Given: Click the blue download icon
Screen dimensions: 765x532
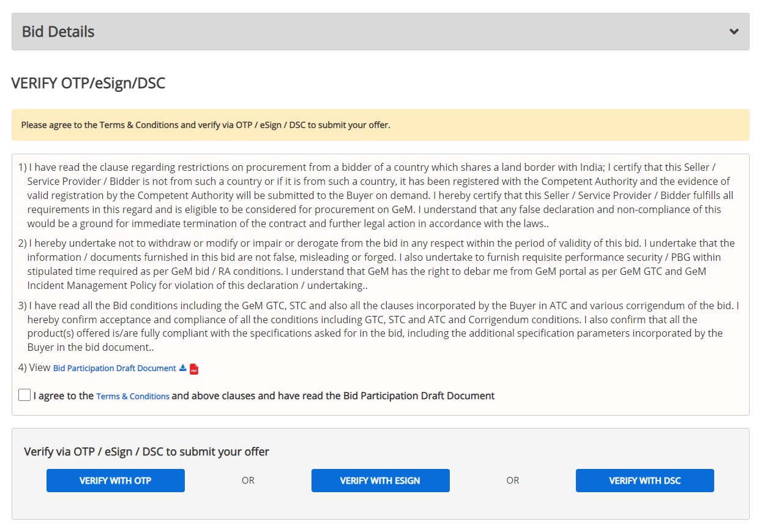Looking at the screenshot, I should click(182, 368).
